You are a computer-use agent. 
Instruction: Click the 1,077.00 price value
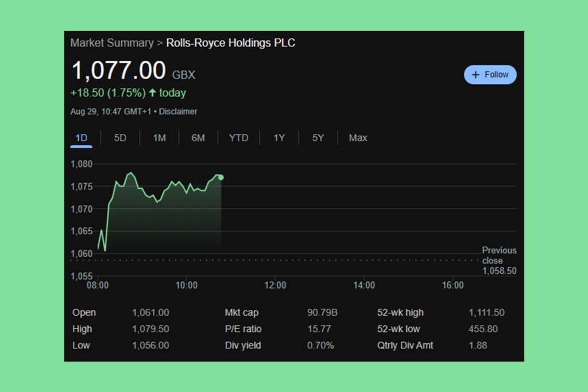pos(118,71)
